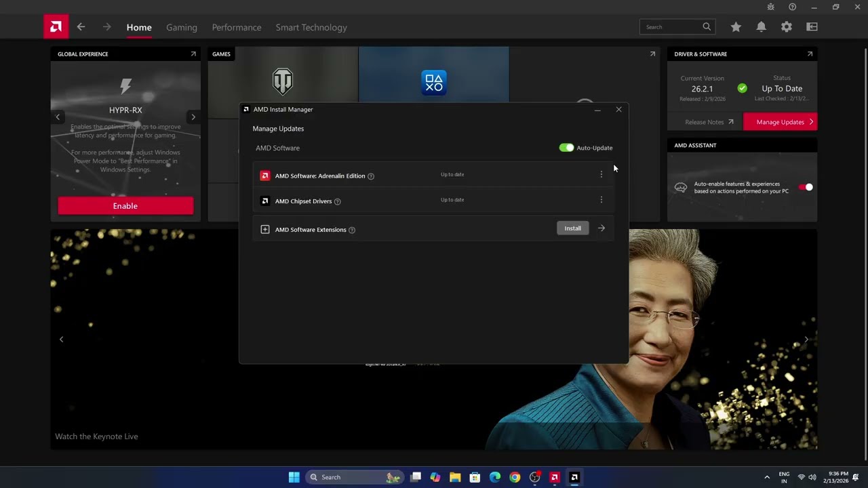The height and width of the screenshot is (488, 868).
Task: Click the PlayStation game tile
Action: pos(434,82)
